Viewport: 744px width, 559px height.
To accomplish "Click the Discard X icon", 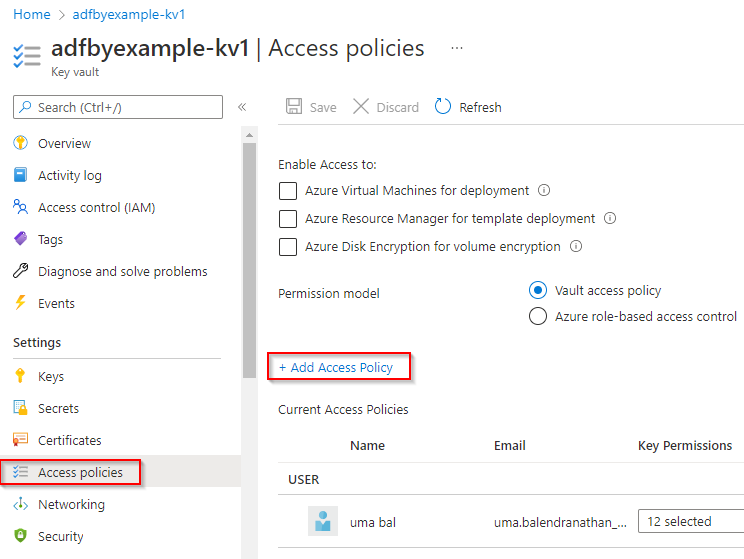I will coord(361,106).
